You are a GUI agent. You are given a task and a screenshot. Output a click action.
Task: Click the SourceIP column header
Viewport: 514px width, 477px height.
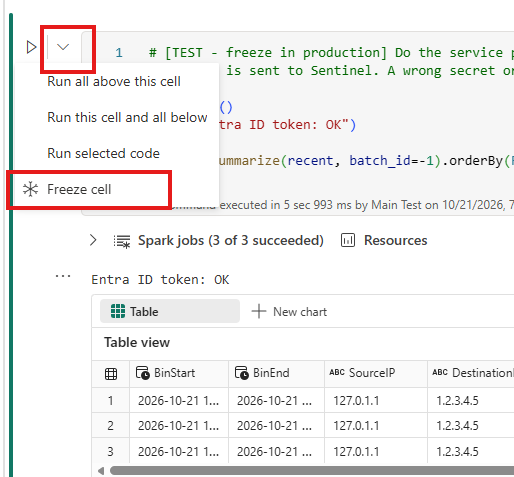pyautogui.click(x=376, y=373)
